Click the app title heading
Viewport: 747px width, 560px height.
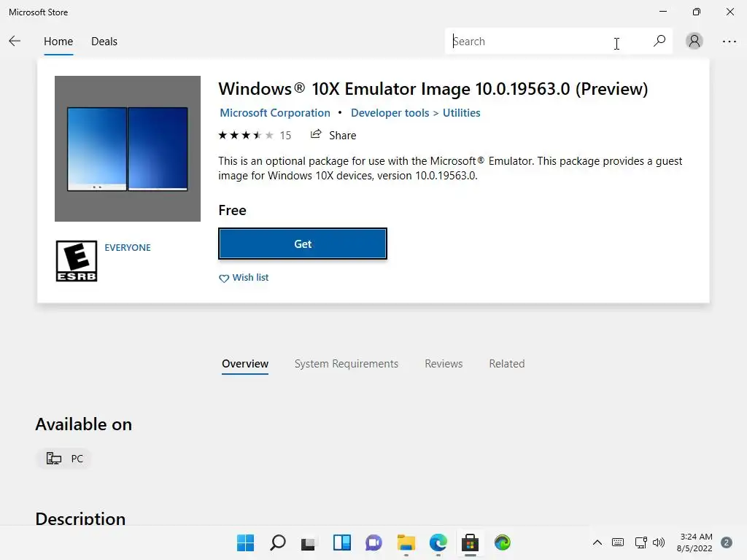(x=433, y=88)
